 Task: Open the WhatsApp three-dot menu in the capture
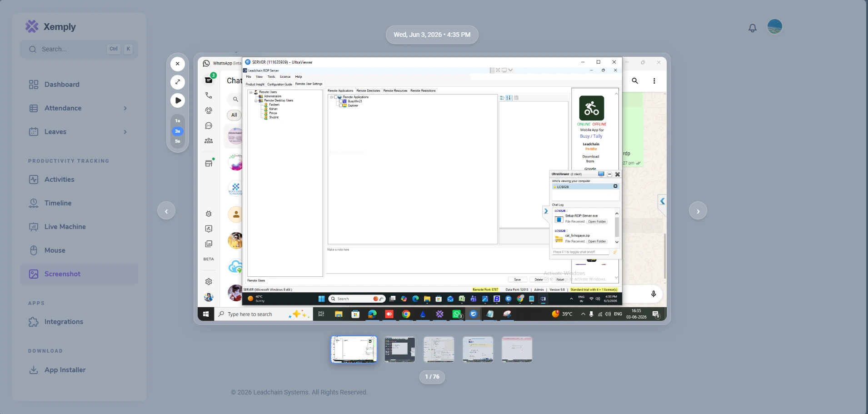pos(654,81)
